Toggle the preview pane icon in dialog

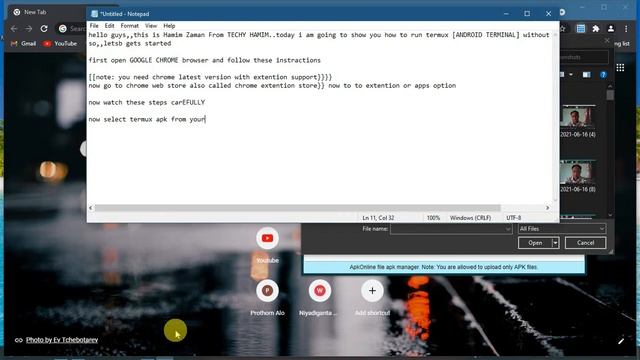point(587,75)
